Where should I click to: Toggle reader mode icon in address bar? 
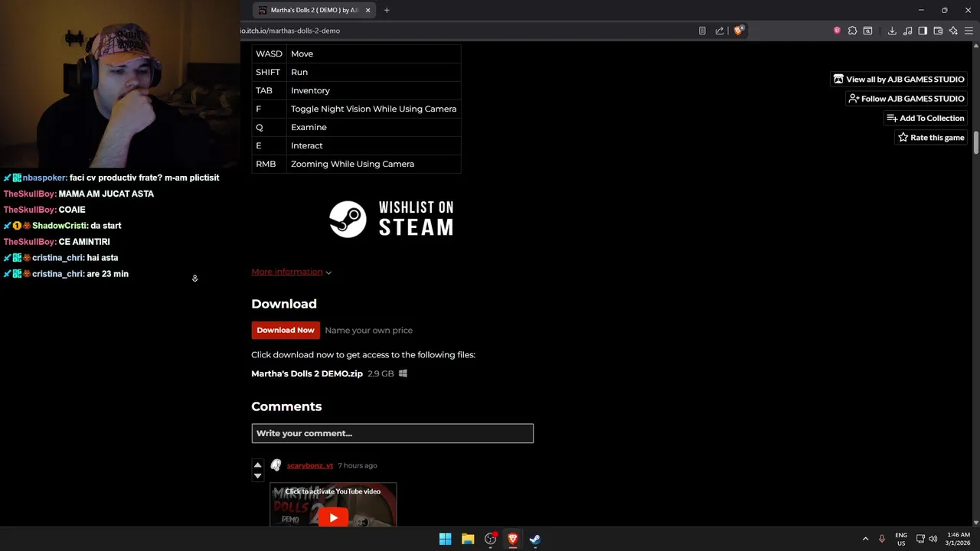tap(702, 31)
